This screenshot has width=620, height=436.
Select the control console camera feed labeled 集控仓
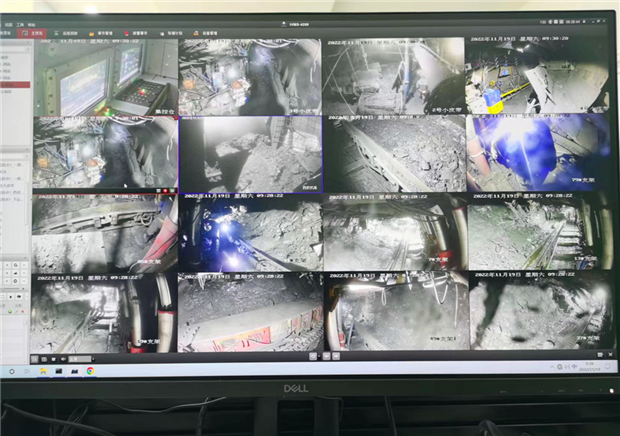[106, 77]
